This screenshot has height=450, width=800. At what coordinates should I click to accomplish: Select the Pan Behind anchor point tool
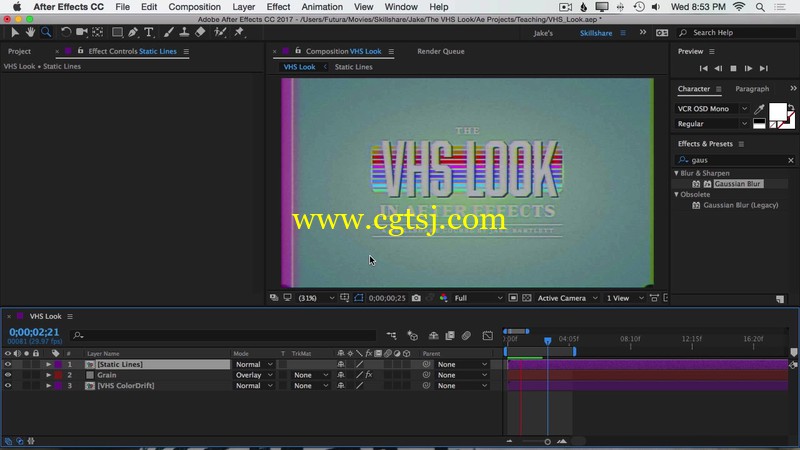coord(97,32)
